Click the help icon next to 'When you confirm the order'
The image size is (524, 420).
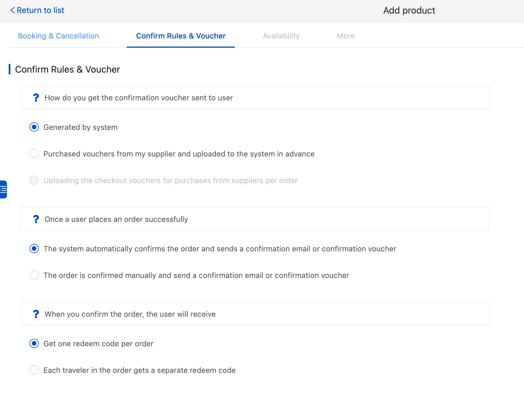click(36, 314)
